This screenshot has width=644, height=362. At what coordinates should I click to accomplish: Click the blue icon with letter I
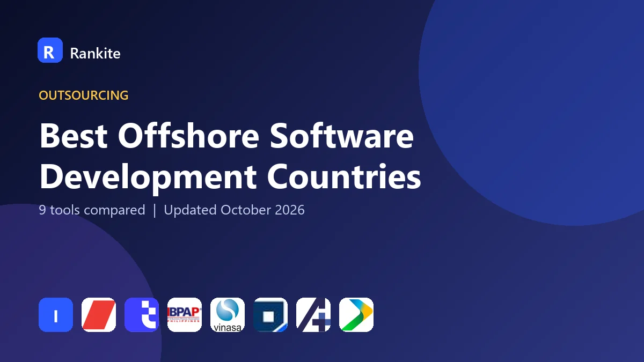(56, 315)
